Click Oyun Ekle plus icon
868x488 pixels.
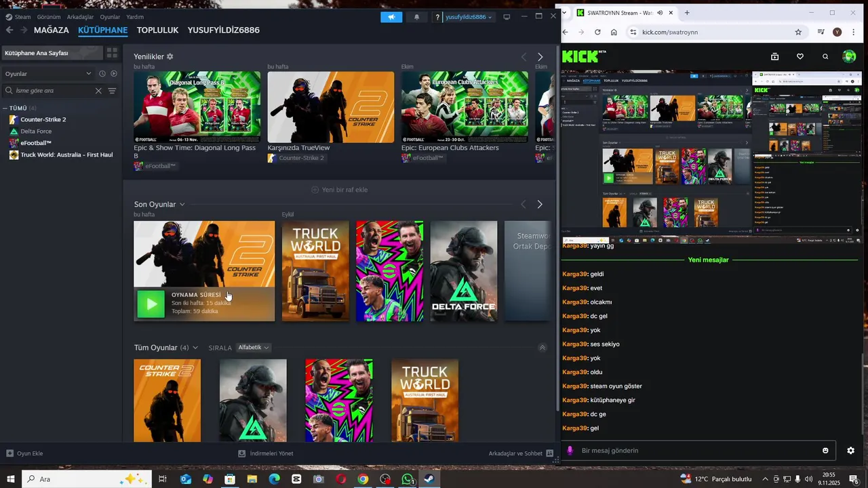tap(9, 453)
